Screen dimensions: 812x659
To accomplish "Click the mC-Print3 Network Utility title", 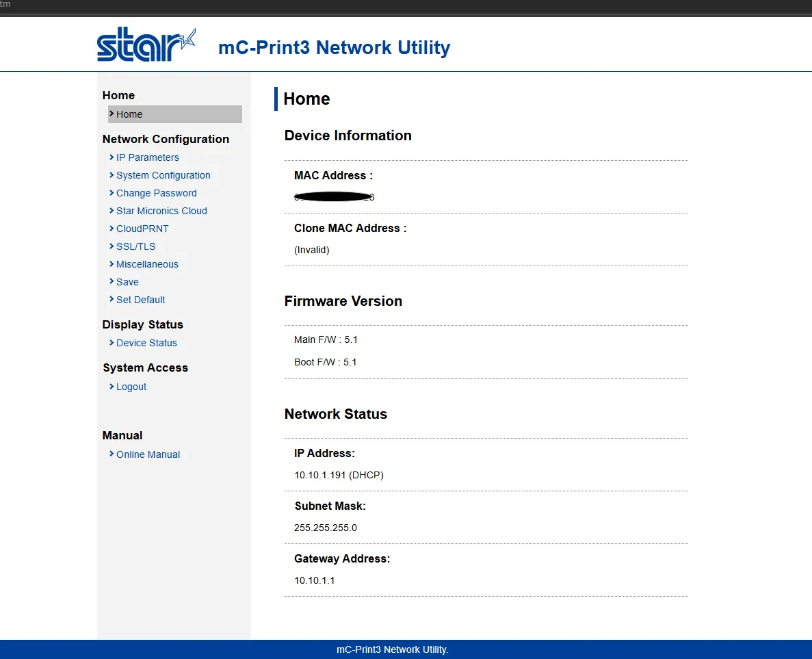I will coord(334,47).
